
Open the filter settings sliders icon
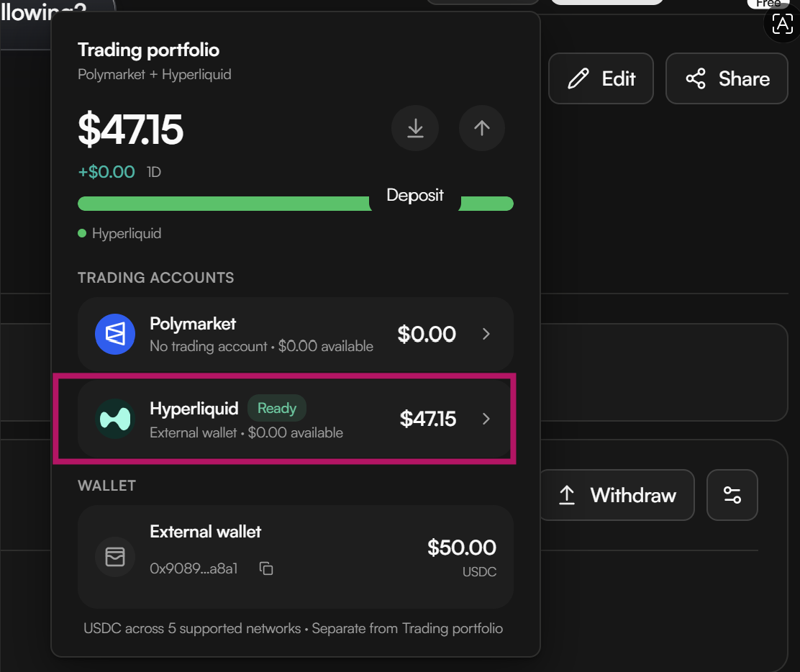pos(732,495)
